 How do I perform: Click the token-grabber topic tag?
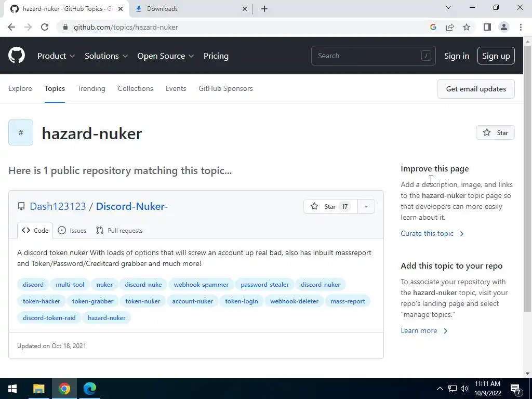(92, 301)
